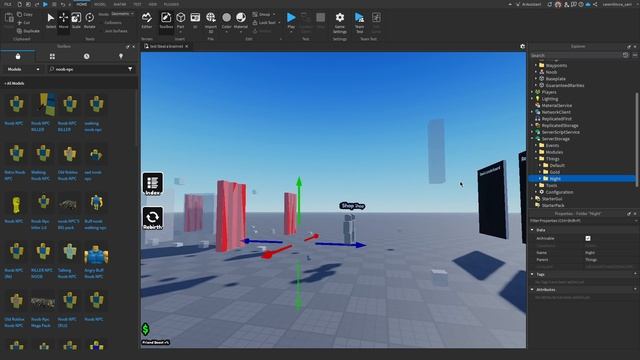Open the Terrain Editor
This screenshot has height=360, width=640.
point(147,21)
